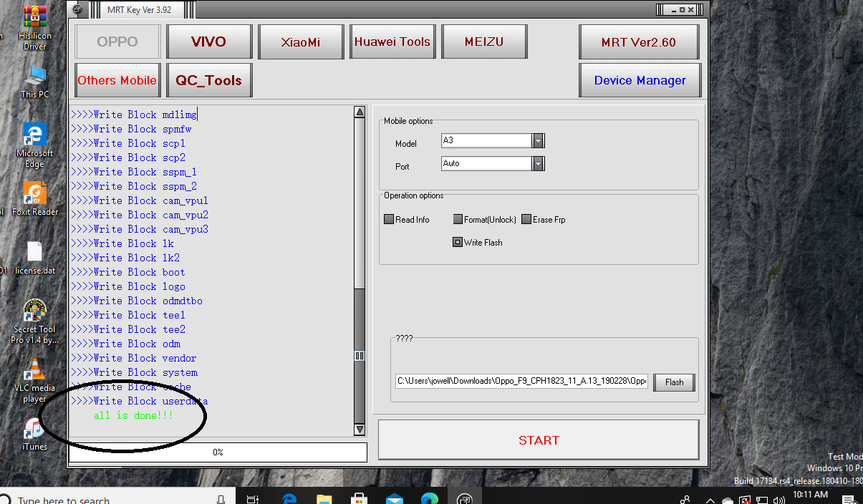Open Device Manager button
The width and height of the screenshot is (863, 504).
coord(639,80)
